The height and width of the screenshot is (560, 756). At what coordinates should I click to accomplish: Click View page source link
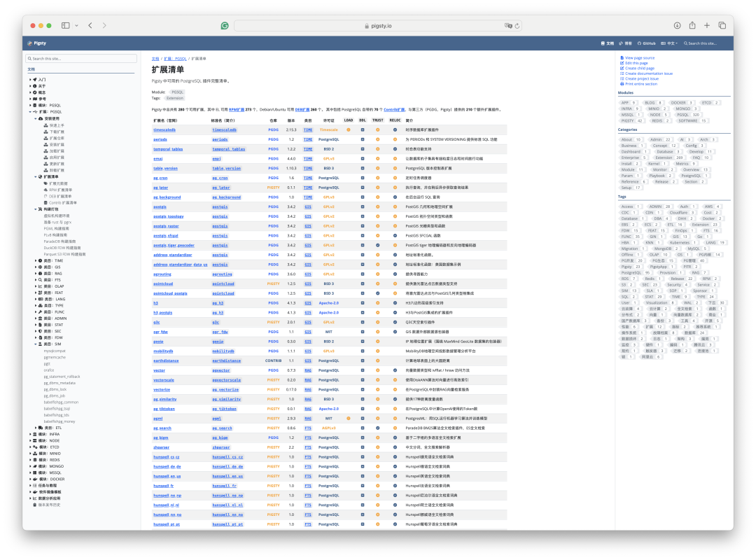pyautogui.click(x=638, y=58)
